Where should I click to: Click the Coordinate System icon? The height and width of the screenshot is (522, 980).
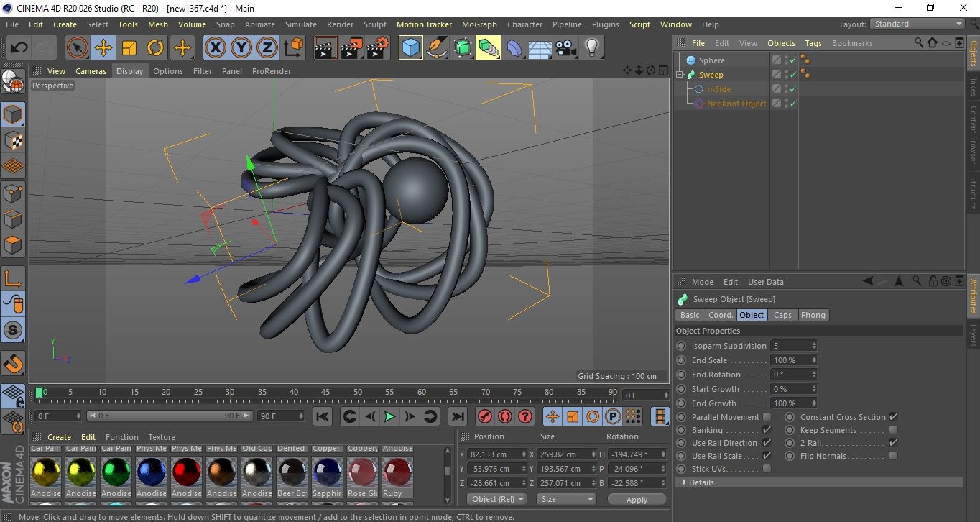(293, 48)
